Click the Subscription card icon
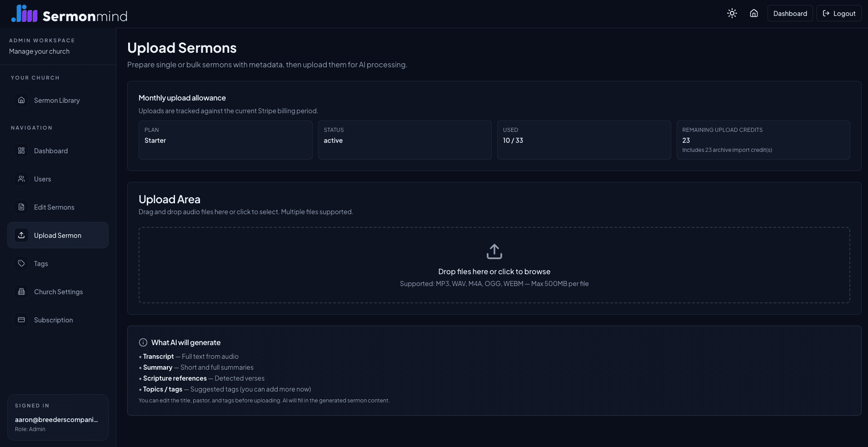Screen dimensions: 868x447 21,320
